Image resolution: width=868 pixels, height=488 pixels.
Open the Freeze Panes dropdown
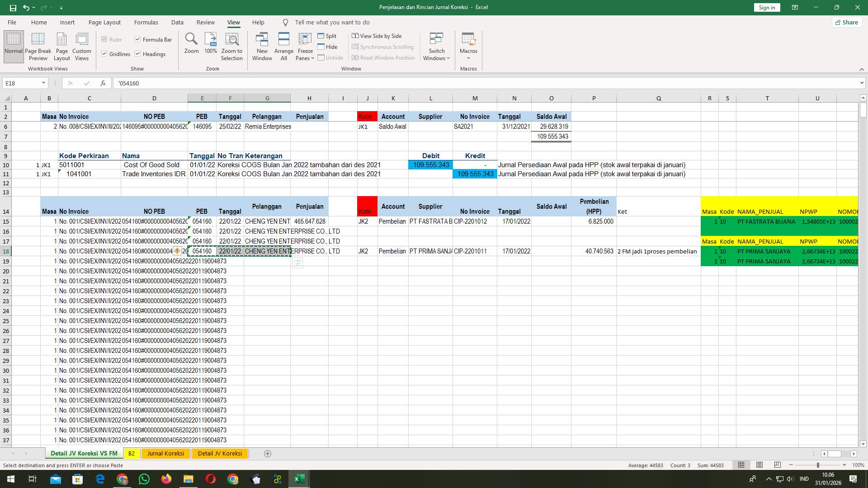tap(305, 47)
